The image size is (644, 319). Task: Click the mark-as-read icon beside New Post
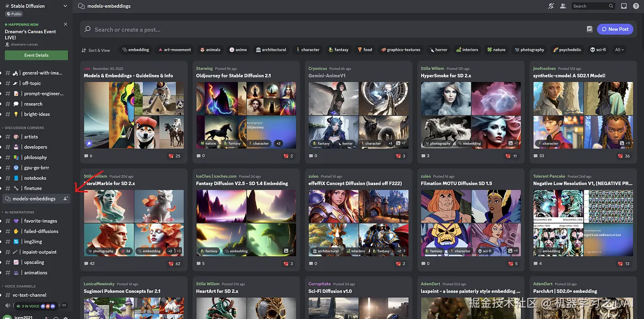pos(589,29)
